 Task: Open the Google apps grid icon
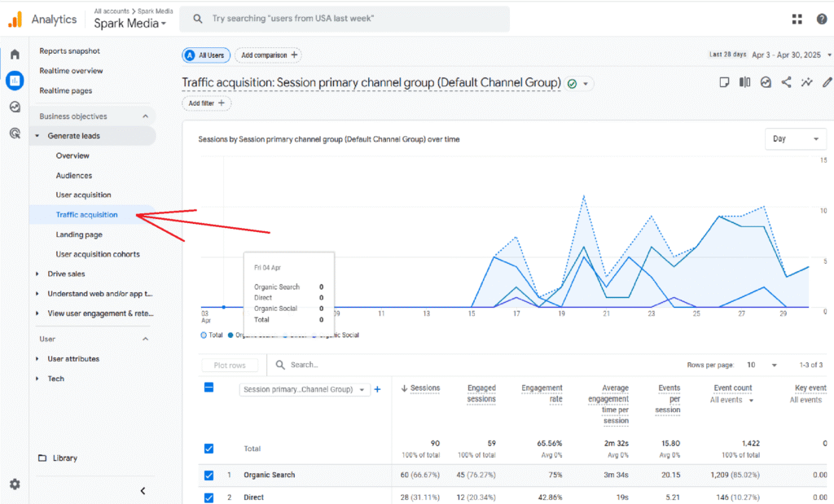(797, 20)
